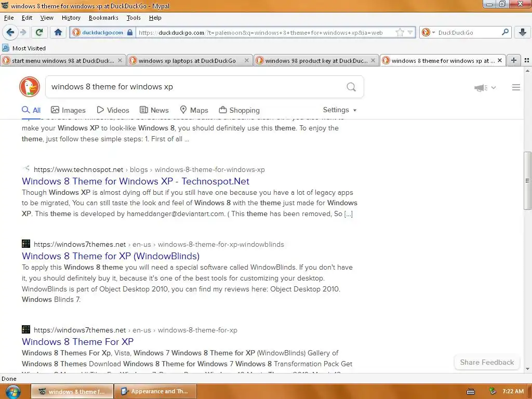Viewport: 532px width, 399px height.
Task: Click the browser Back arrow button
Action: tap(10, 32)
